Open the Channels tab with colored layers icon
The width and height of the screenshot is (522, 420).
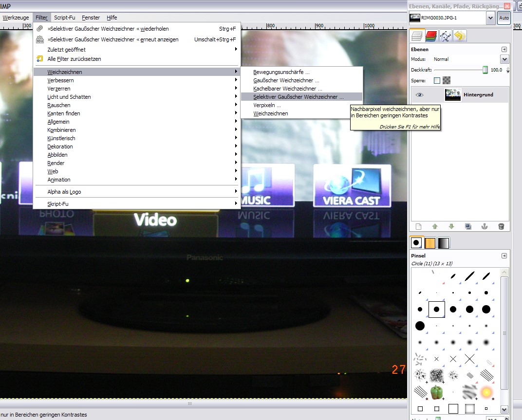pos(431,36)
